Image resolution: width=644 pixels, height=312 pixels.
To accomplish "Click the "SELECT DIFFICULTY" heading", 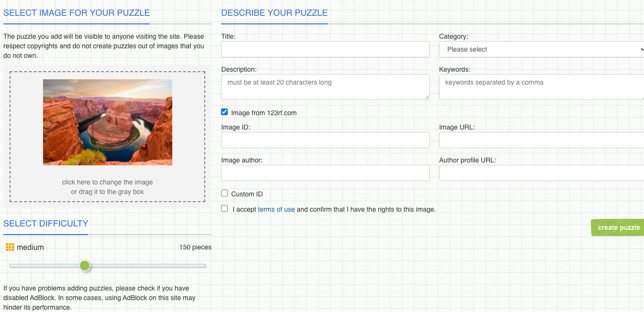I will [x=45, y=223].
